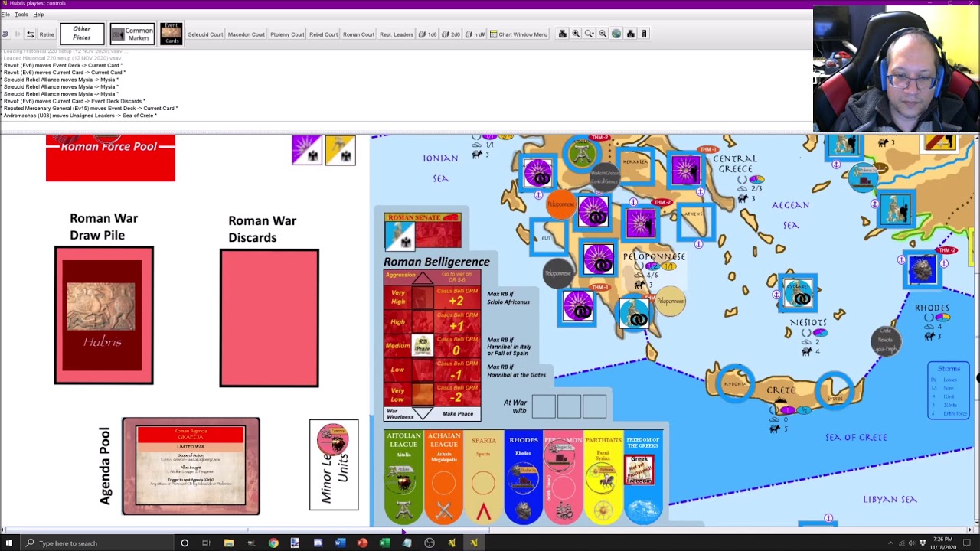Open the Event Cards window

(171, 34)
